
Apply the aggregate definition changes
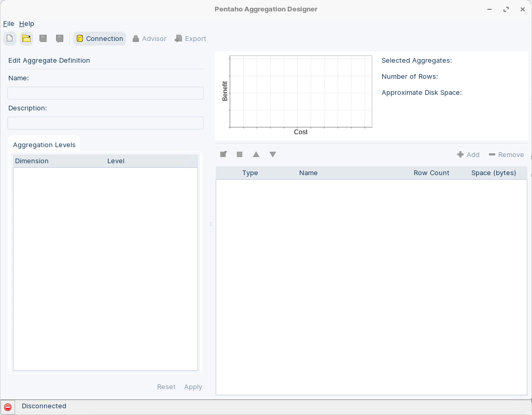click(x=193, y=387)
